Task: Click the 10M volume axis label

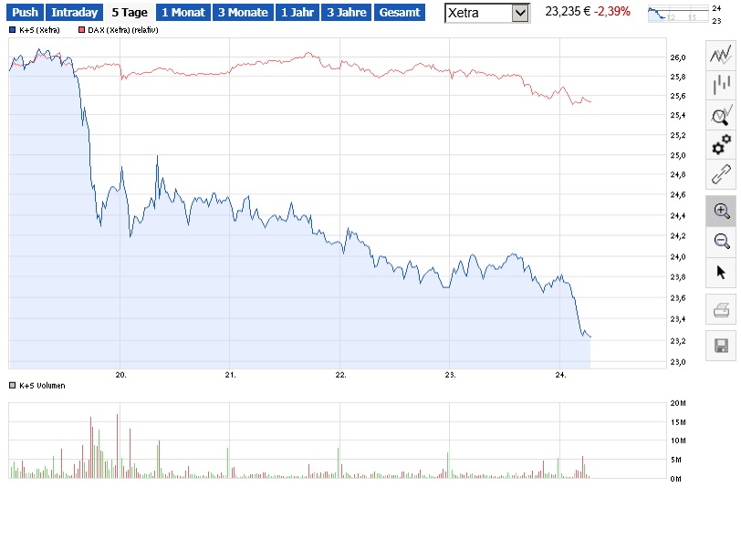Action: [678, 441]
